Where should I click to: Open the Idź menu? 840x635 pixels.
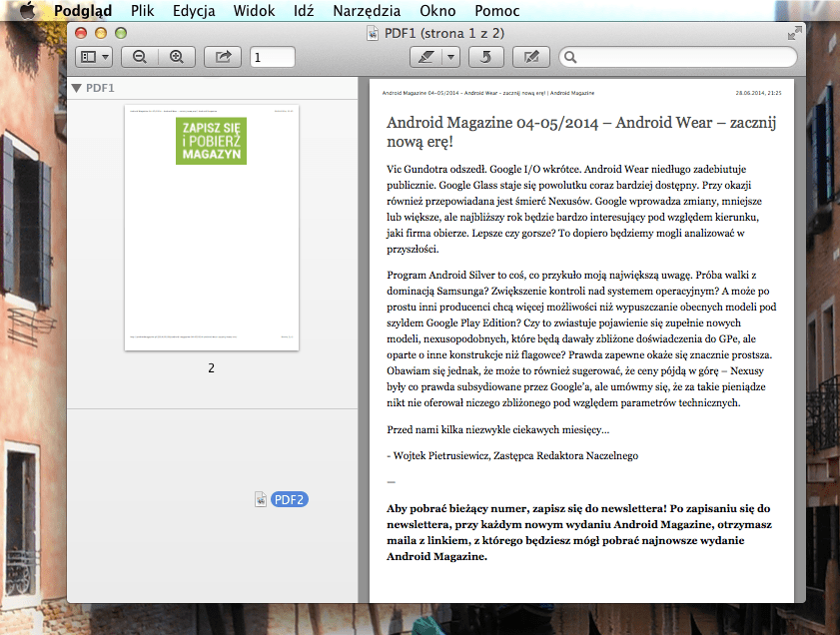(x=304, y=11)
